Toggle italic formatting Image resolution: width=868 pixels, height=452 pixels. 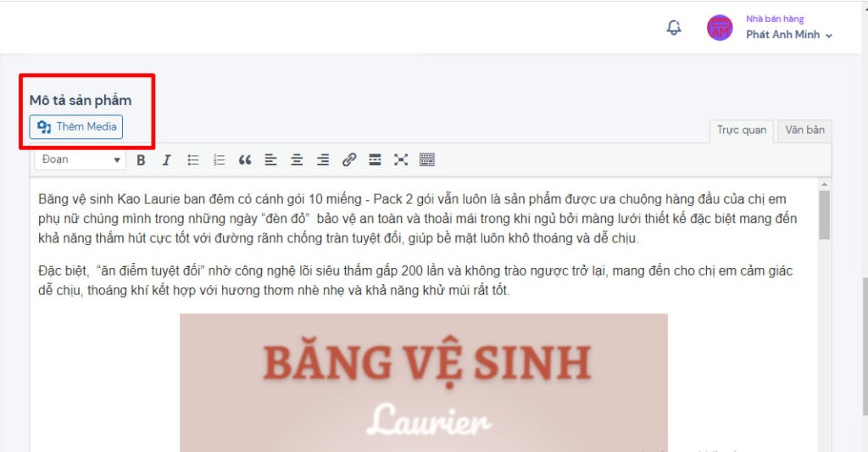tap(166, 160)
